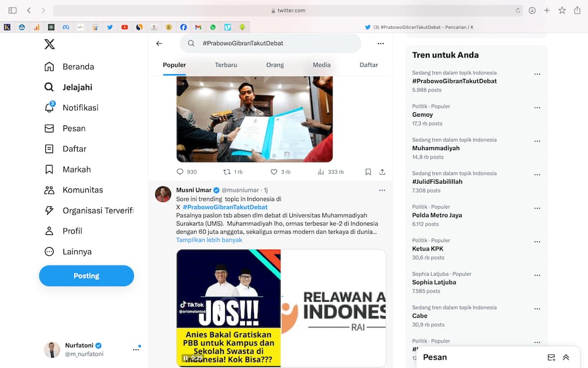Open the X logo home link
Viewport: 588px width, 368px height.
pyautogui.click(x=49, y=44)
